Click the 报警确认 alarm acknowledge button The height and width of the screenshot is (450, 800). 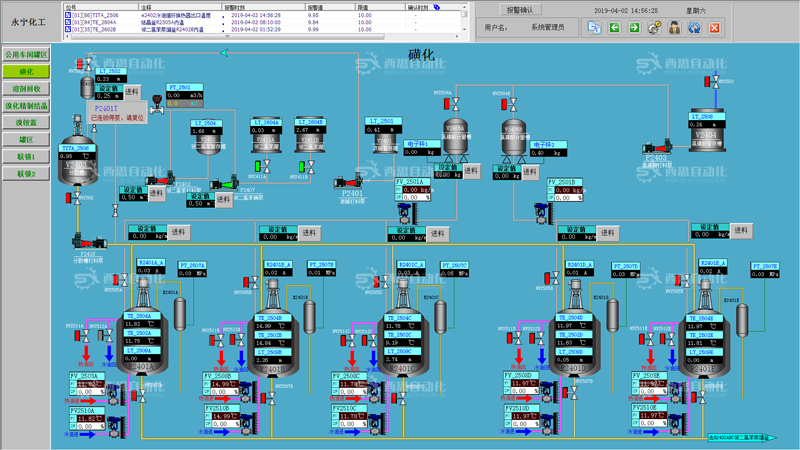(519, 10)
